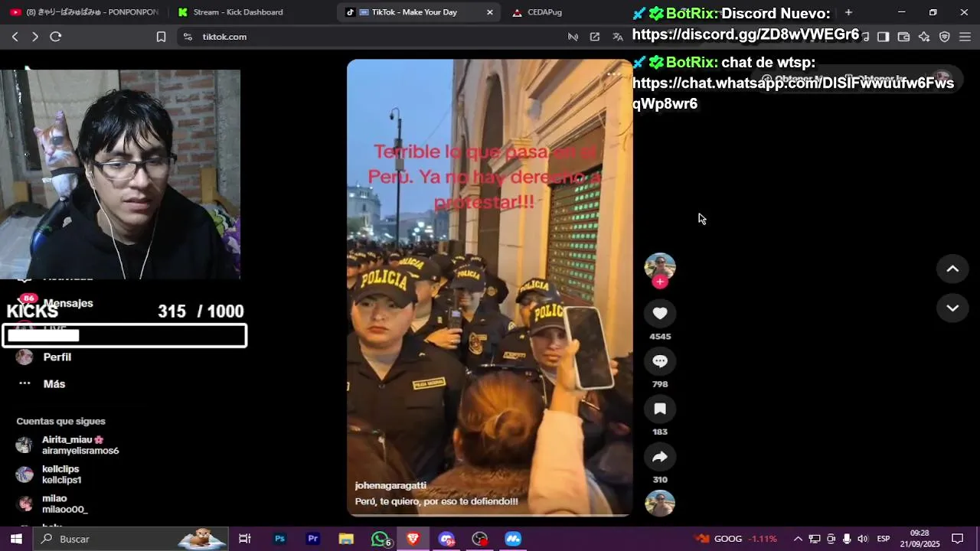Viewport: 980px width, 551px height.
Task: Open Premiere Pro from the taskbar
Action: point(312,539)
